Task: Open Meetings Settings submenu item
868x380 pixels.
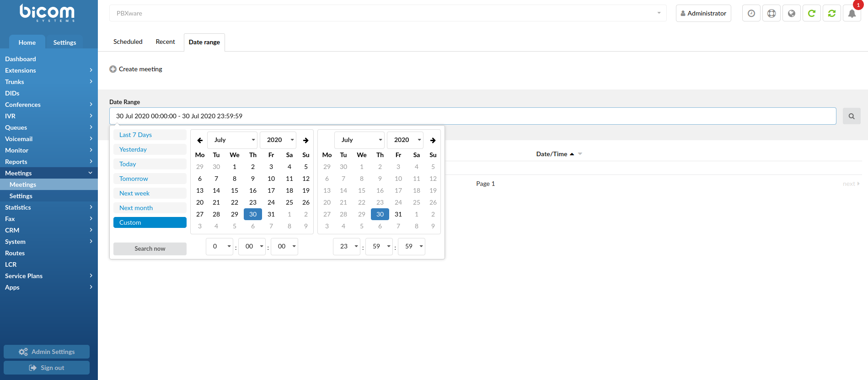Action: pos(48,196)
